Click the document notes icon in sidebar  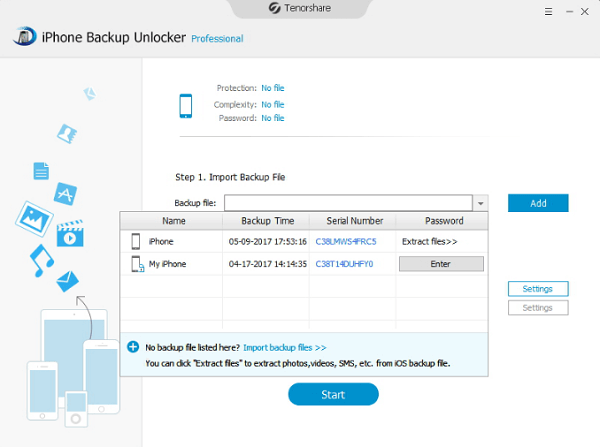pos(41,171)
